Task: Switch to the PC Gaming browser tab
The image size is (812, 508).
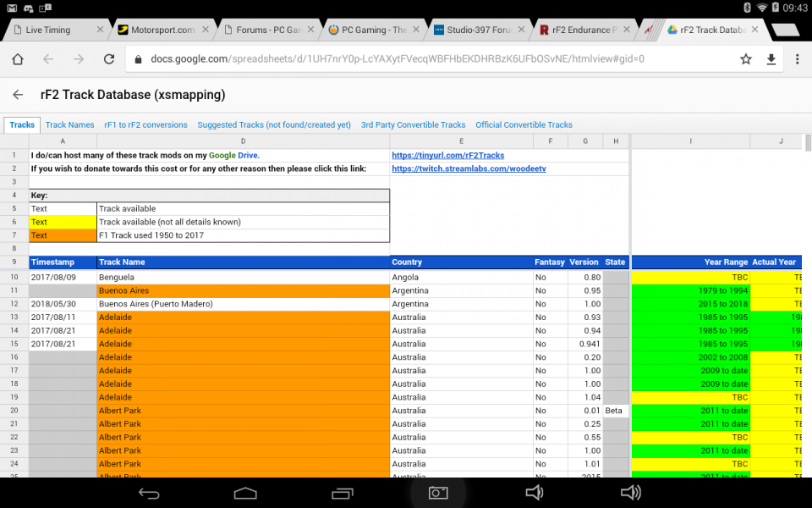Action: pyautogui.click(x=374, y=30)
